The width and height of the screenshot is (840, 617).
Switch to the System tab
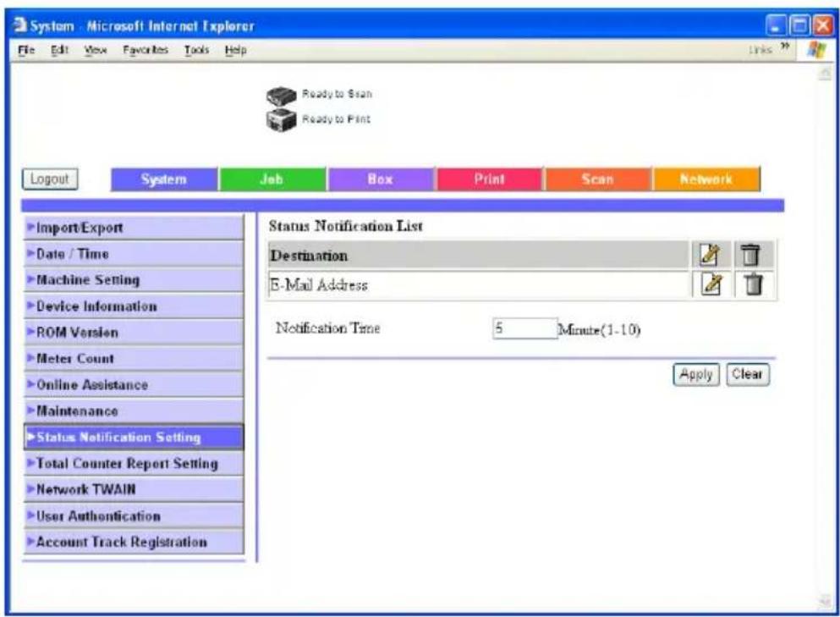pyautogui.click(x=164, y=179)
